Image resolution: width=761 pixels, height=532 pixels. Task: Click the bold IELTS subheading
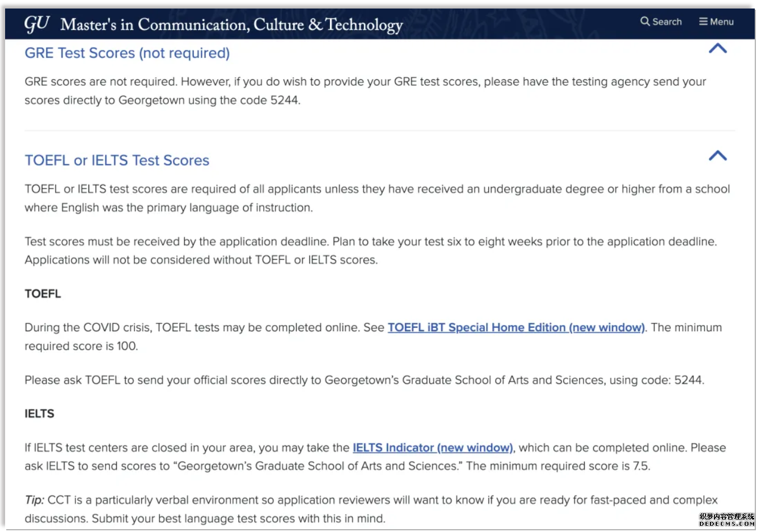pos(39,414)
